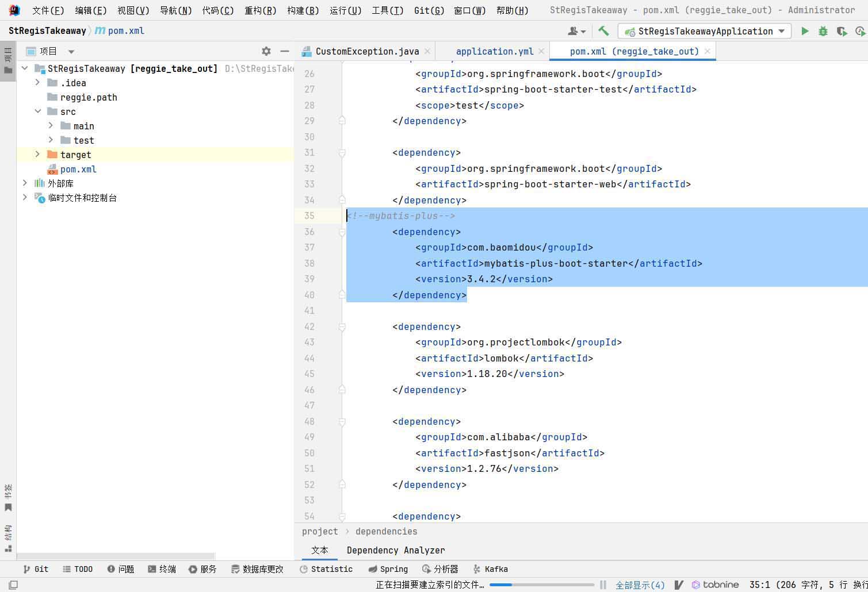Click the project breadcrumb
The image size is (868, 592).
320,531
